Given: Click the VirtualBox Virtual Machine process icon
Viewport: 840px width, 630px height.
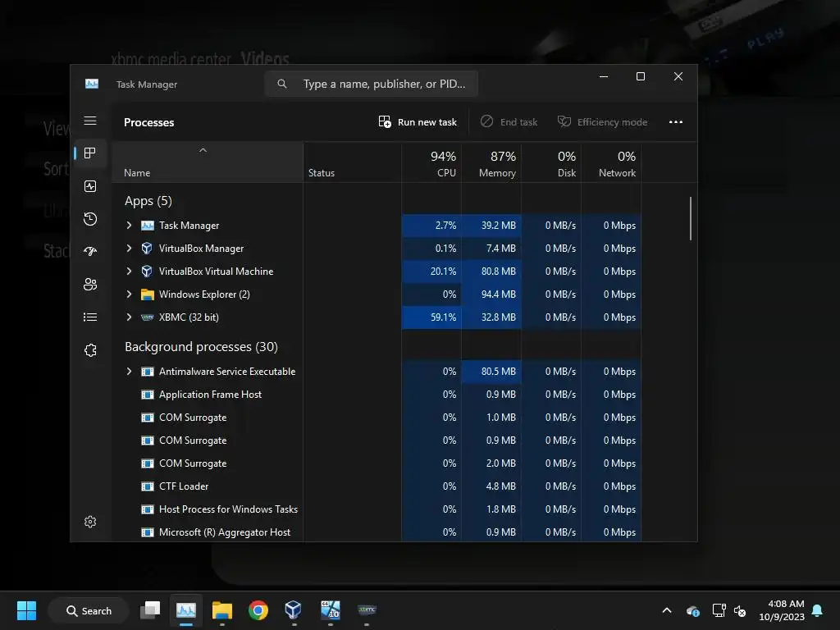Looking at the screenshot, I should coord(147,271).
